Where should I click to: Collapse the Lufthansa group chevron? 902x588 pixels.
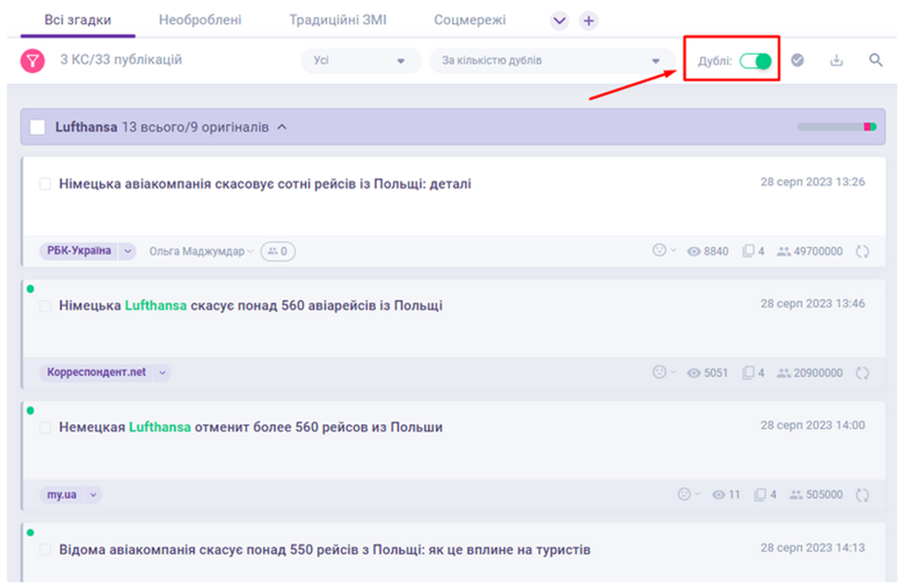pyautogui.click(x=282, y=127)
